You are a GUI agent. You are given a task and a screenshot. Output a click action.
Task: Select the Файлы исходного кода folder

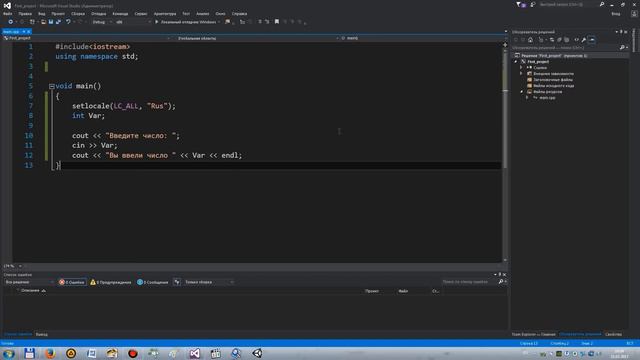pyautogui.click(x=553, y=86)
